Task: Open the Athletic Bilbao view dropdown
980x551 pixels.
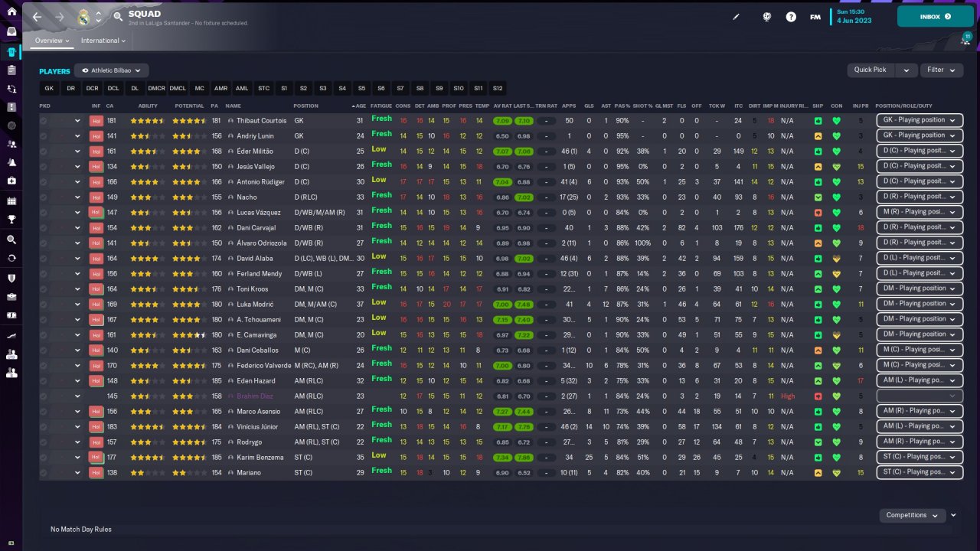Action: 112,70
